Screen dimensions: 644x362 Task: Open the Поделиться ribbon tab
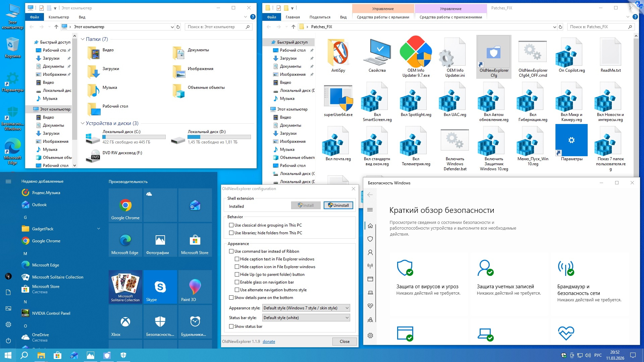(x=320, y=17)
